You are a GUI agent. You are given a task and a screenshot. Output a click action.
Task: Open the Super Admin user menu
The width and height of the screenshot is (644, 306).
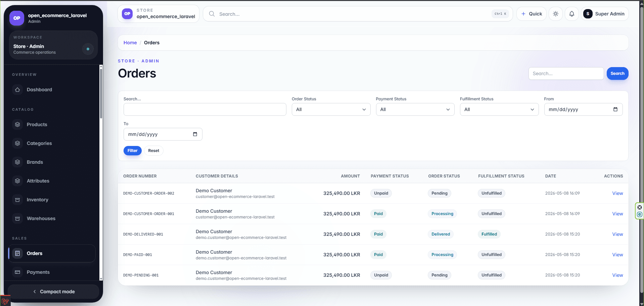point(605,14)
